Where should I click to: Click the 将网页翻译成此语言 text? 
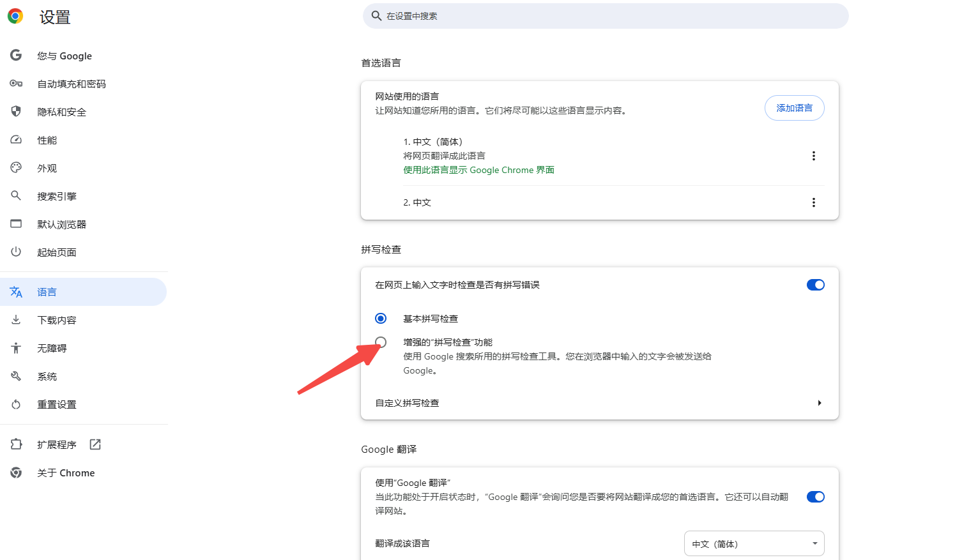tap(444, 156)
